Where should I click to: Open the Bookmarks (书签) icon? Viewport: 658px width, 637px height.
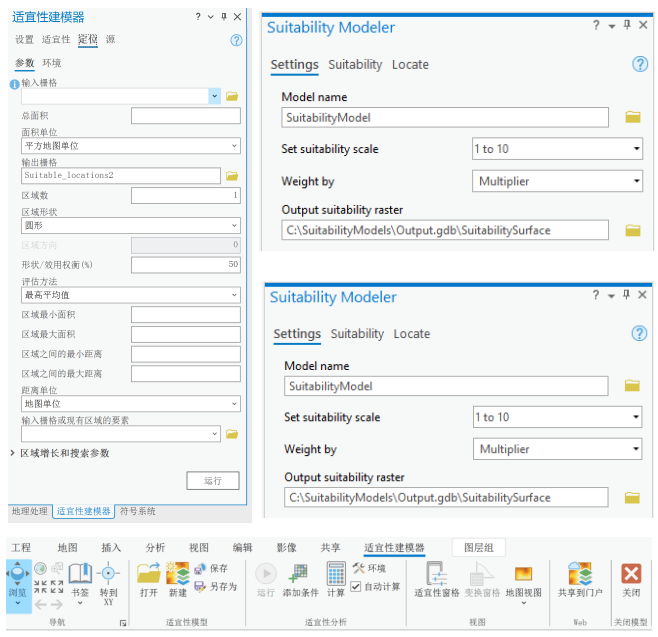pyautogui.click(x=80, y=574)
